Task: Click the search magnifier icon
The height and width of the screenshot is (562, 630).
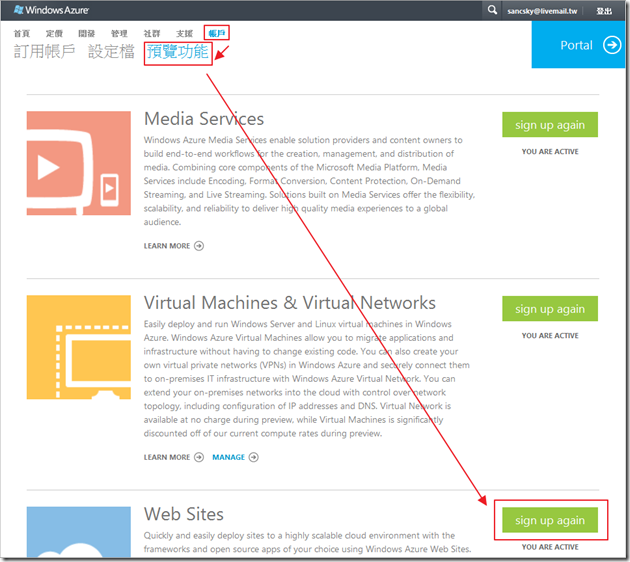Action: [492, 10]
